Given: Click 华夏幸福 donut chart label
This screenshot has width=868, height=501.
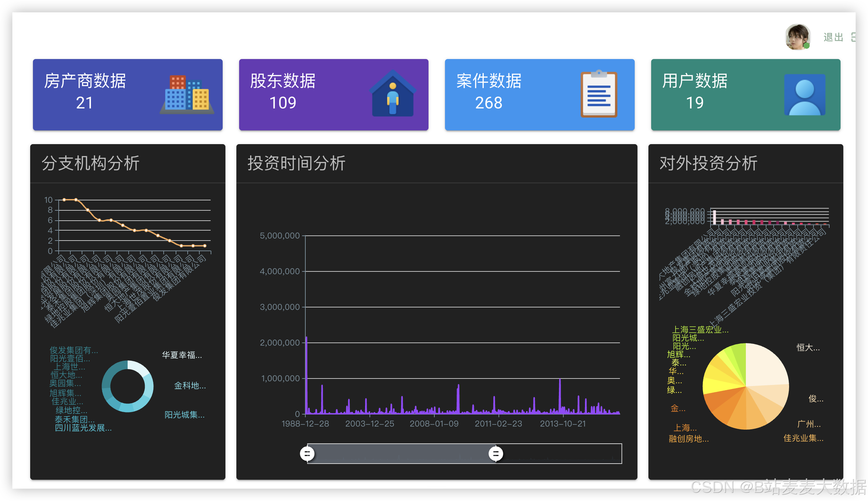Looking at the screenshot, I should 181,355.
